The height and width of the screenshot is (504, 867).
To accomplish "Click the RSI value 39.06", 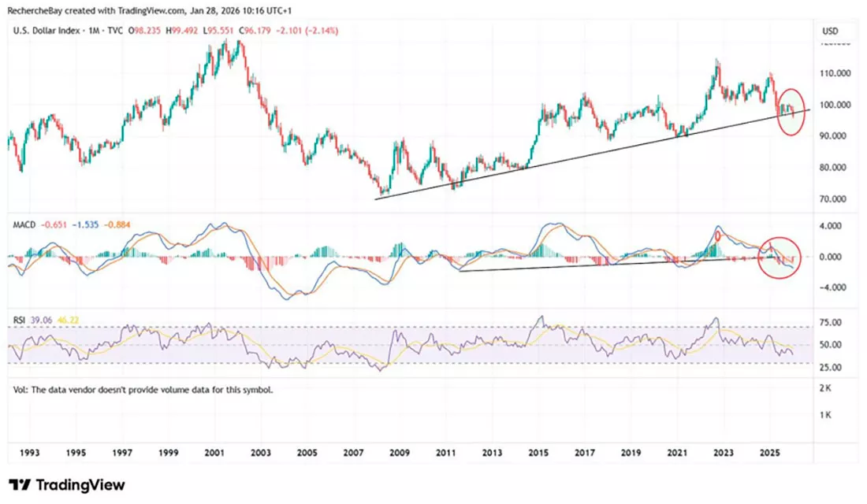I will (41, 321).
